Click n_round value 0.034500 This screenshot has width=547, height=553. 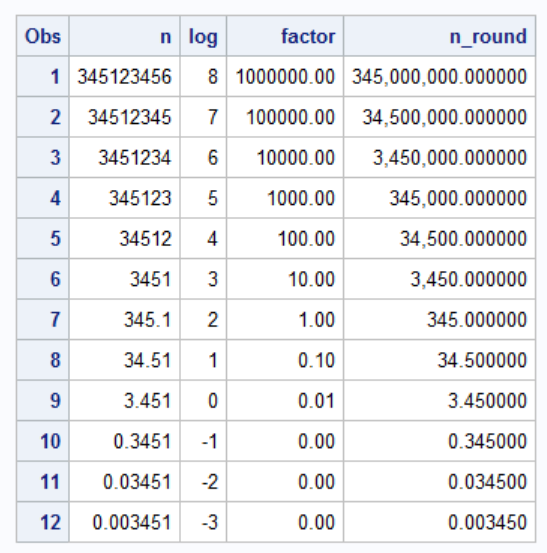pos(439,481)
